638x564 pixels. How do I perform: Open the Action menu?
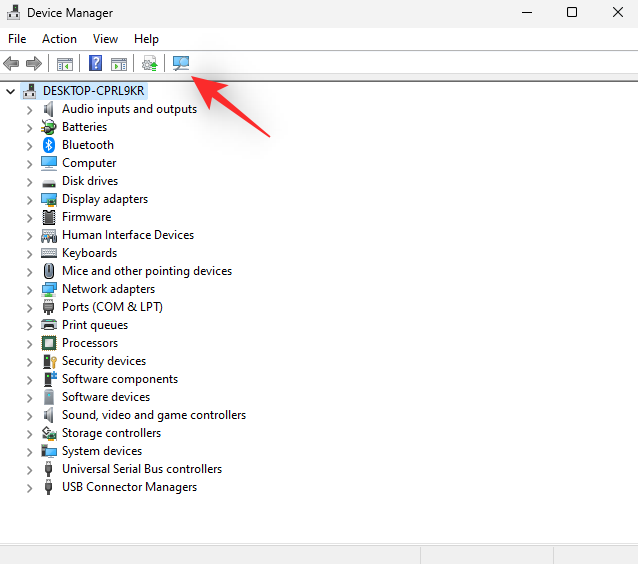click(59, 39)
